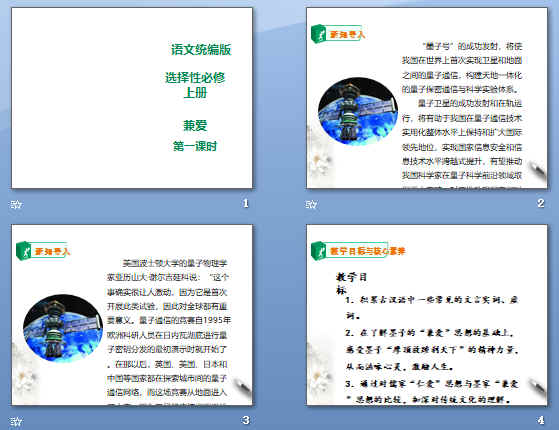Click the green badge icon on slide 2 header
Viewport: 559px width, 430px height.
point(318,34)
